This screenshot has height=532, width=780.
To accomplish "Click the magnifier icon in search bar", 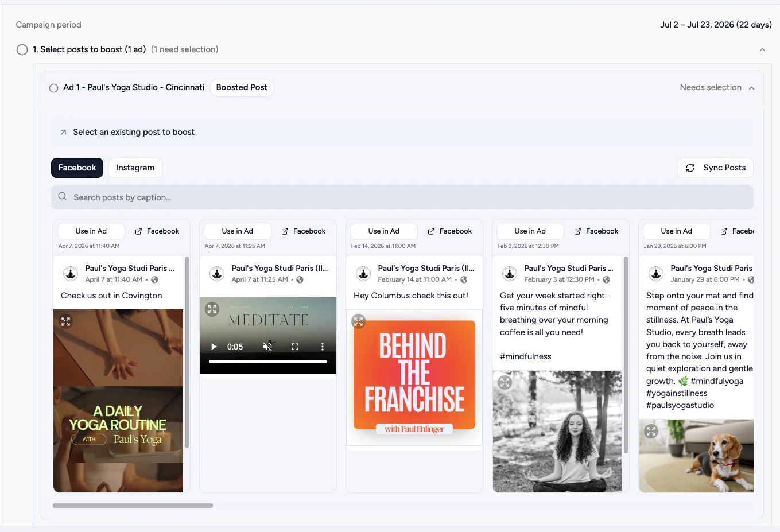I will (63, 196).
